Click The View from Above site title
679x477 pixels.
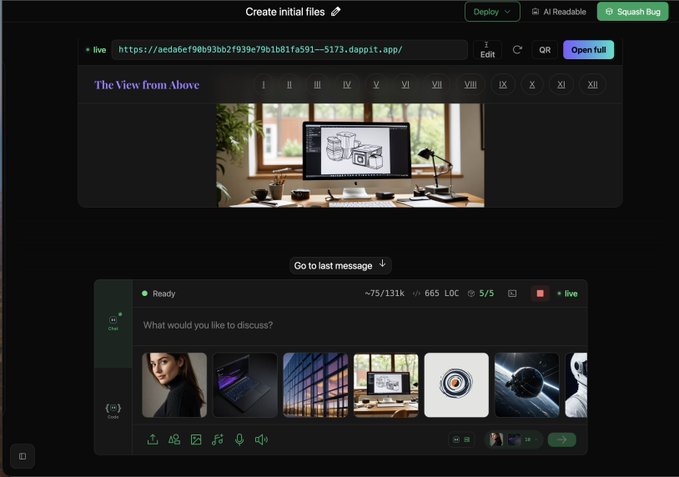(147, 85)
